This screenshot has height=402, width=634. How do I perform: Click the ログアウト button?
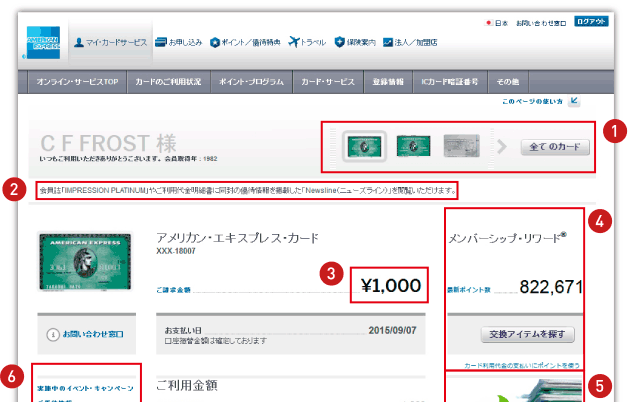[x=591, y=21]
